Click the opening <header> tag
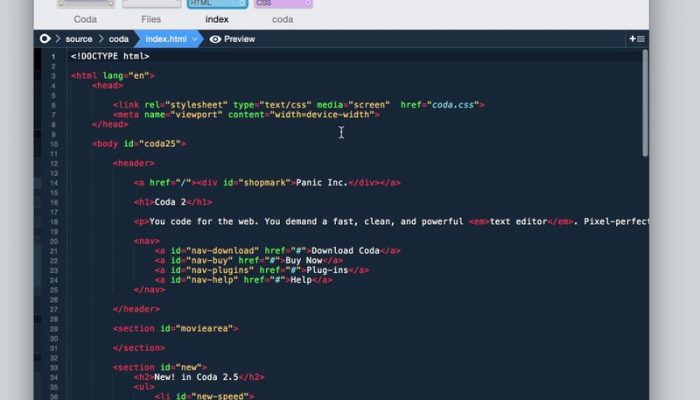 click(134, 163)
